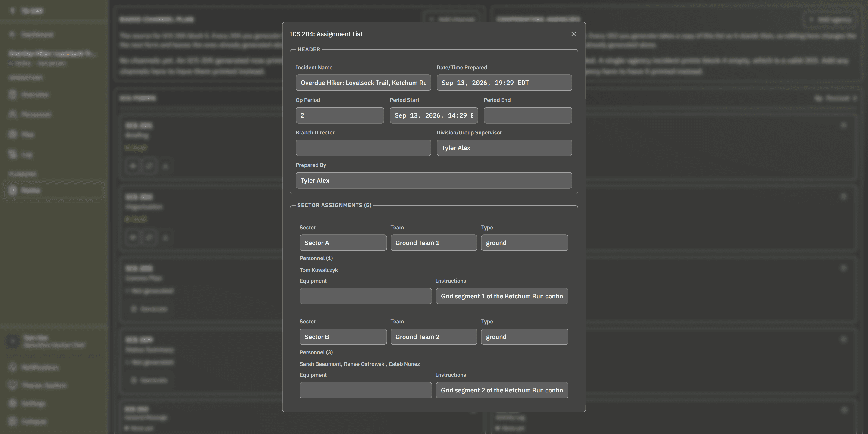
Task: Click the Division/Group Supervisor label
Action: coord(469,132)
